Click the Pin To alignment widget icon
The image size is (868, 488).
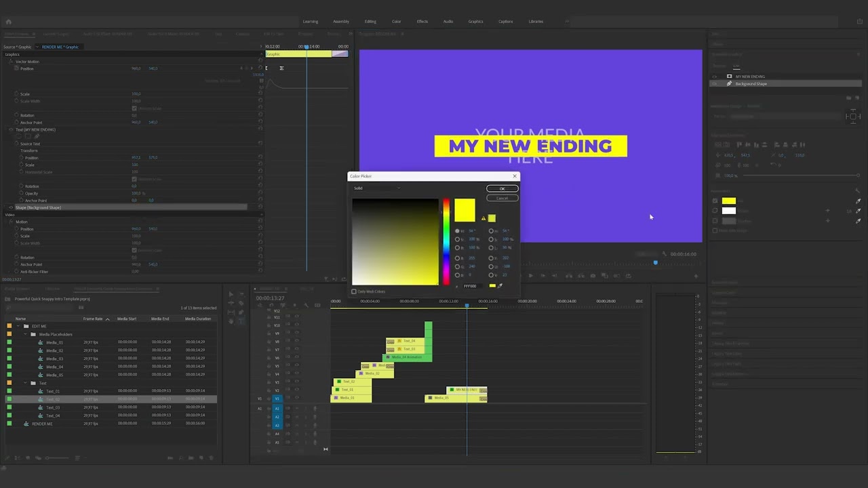pos(853,117)
